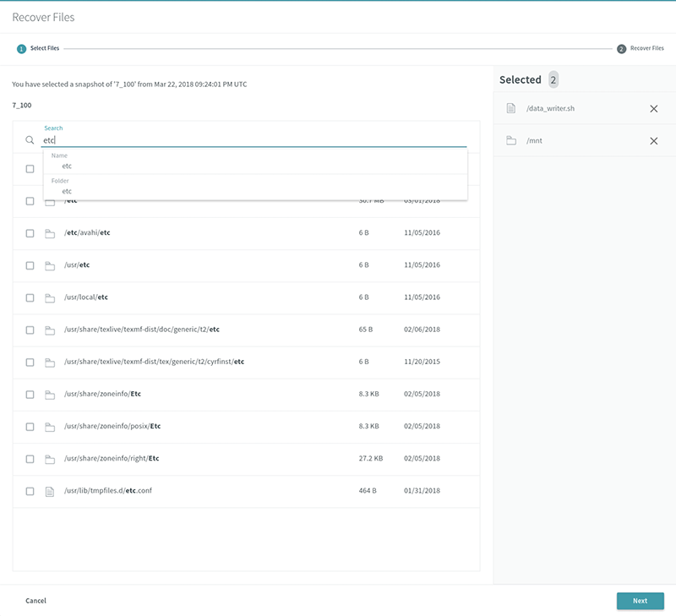Click the 01/31/2018 date value
676x616 pixels.
pyautogui.click(x=422, y=491)
